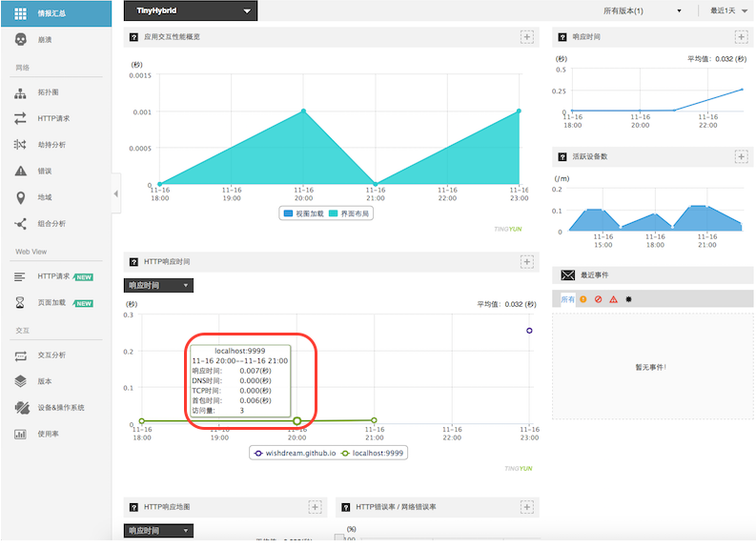Click the 使用率 bar chart icon

point(20,434)
